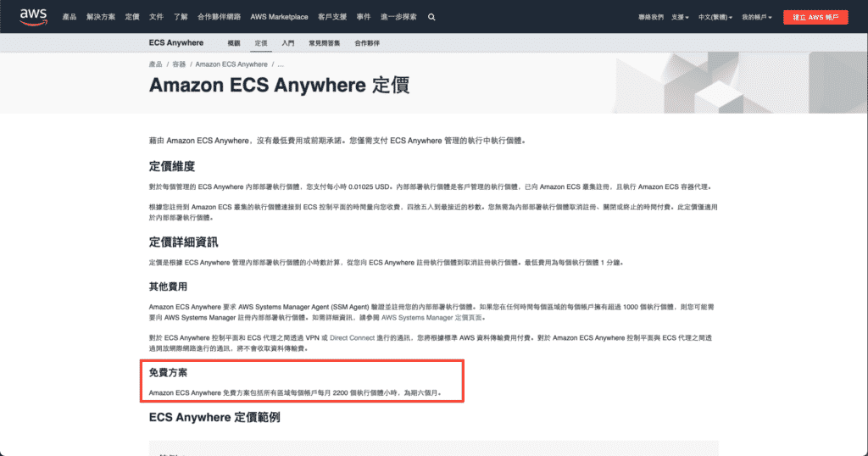Switch to the 合作夥伴 tab

pyautogui.click(x=367, y=43)
